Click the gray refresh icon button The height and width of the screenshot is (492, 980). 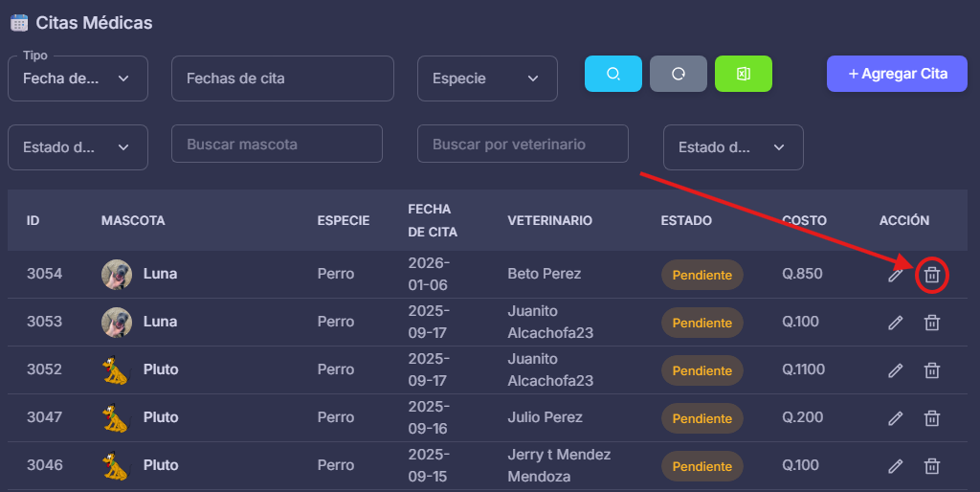[679, 74]
